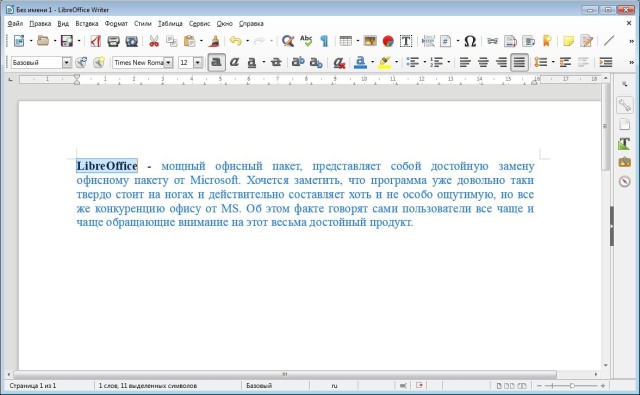Insert a special character with Omega icon
Image resolution: width=640 pixels, height=395 pixels.
coord(470,41)
